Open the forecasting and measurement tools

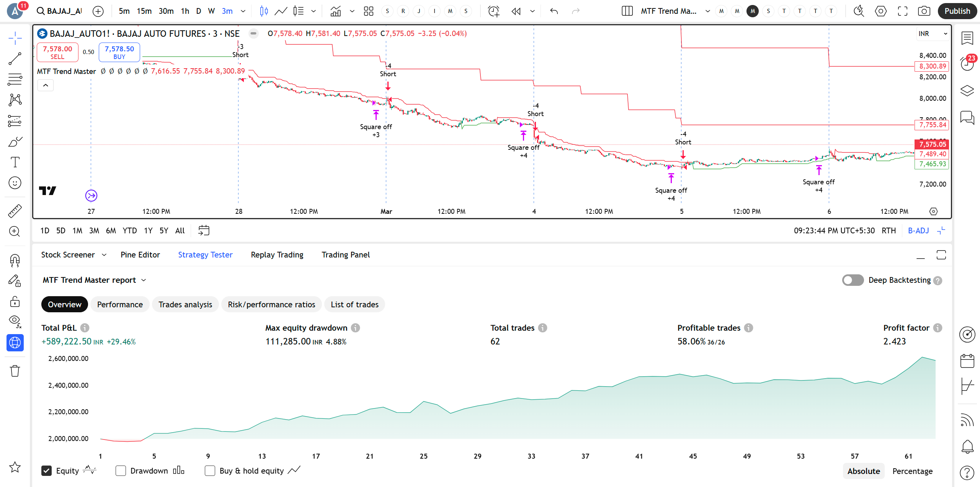(x=15, y=121)
